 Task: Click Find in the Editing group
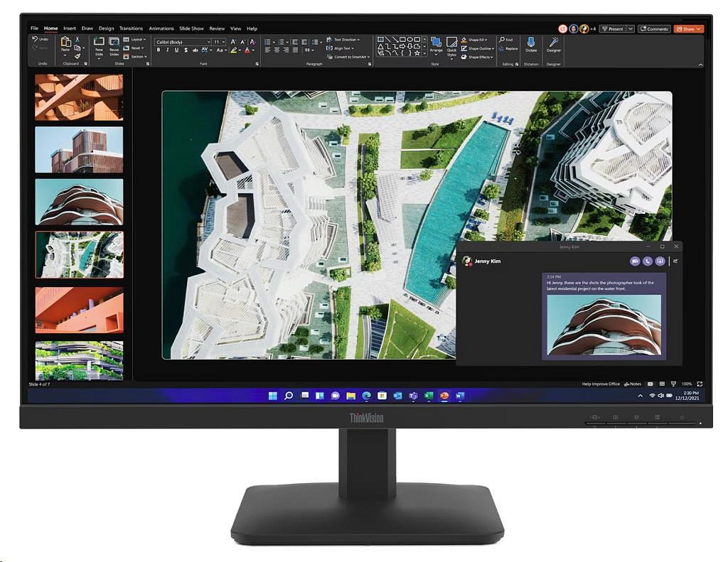(505, 40)
